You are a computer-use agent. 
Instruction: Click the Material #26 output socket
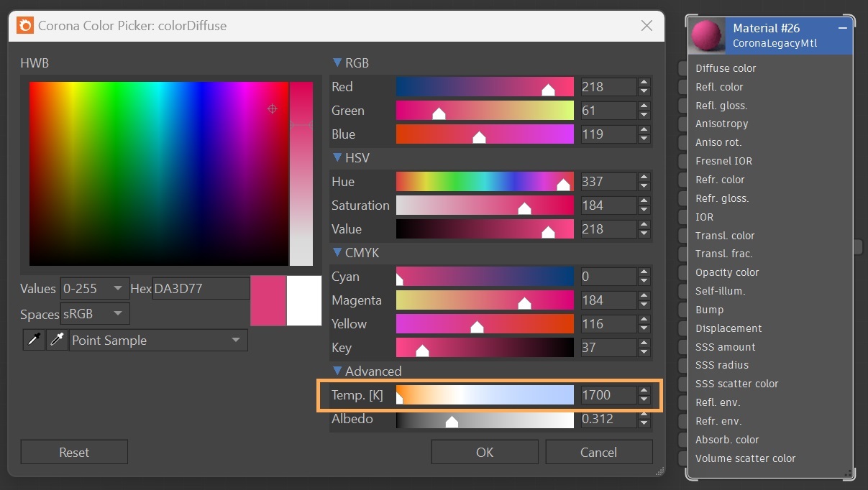858,246
